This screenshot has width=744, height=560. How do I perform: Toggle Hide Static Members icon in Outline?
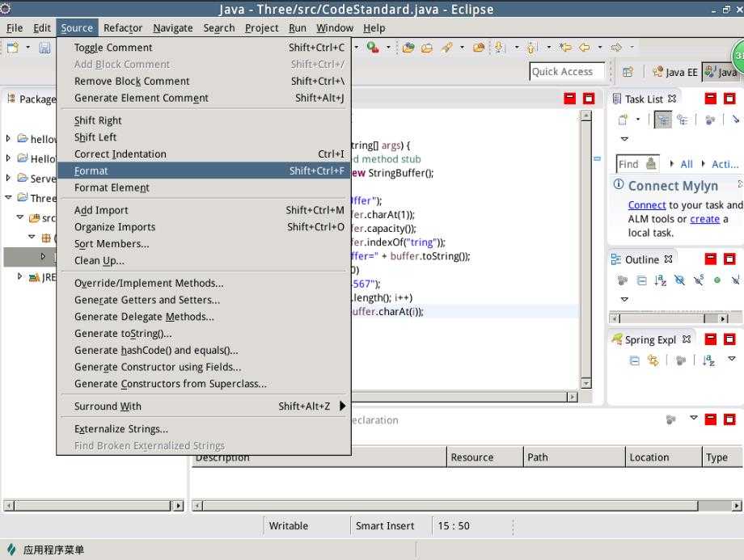pos(698,280)
